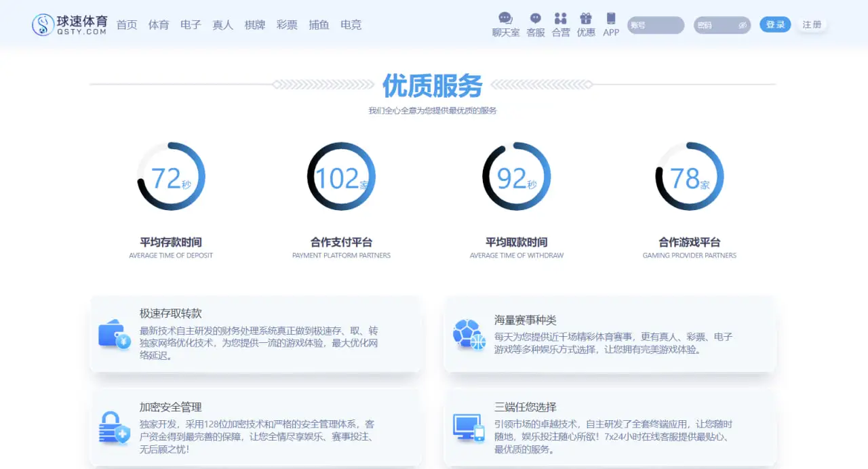Click the 注册 register button
The width and height of the screenshot is (868, 469).
coord(812,25)
